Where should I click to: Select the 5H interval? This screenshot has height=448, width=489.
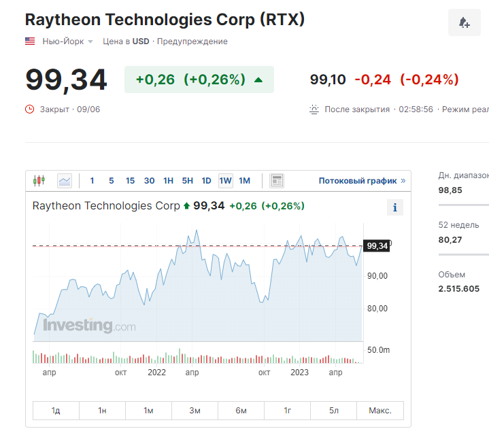click(188, 181)
